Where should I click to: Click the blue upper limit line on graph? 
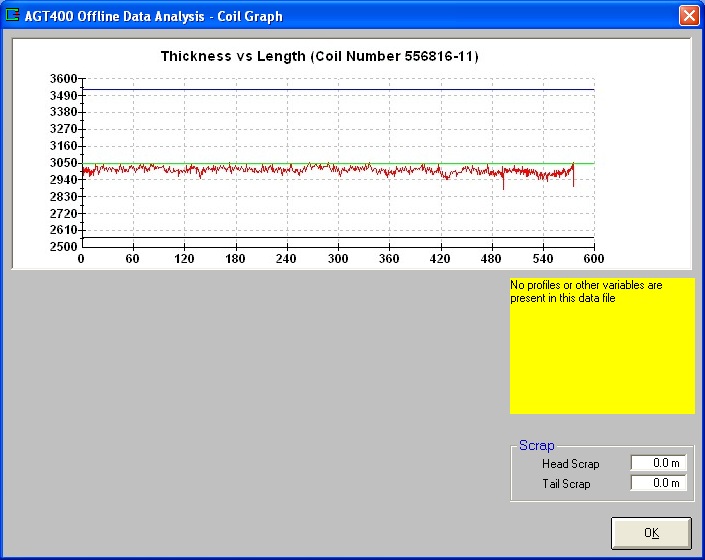tap(339, 89)
